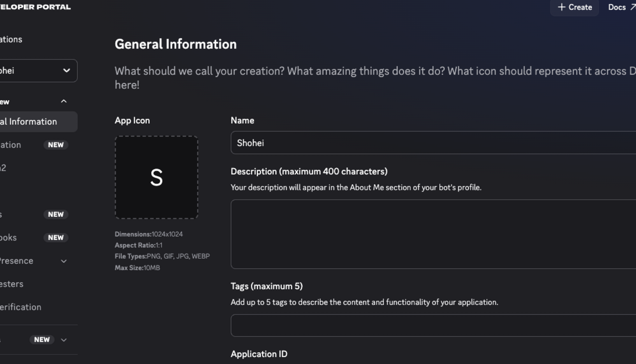Click into the Tags input field
Viewport: 636px width, 364px height.
(433, 325)
